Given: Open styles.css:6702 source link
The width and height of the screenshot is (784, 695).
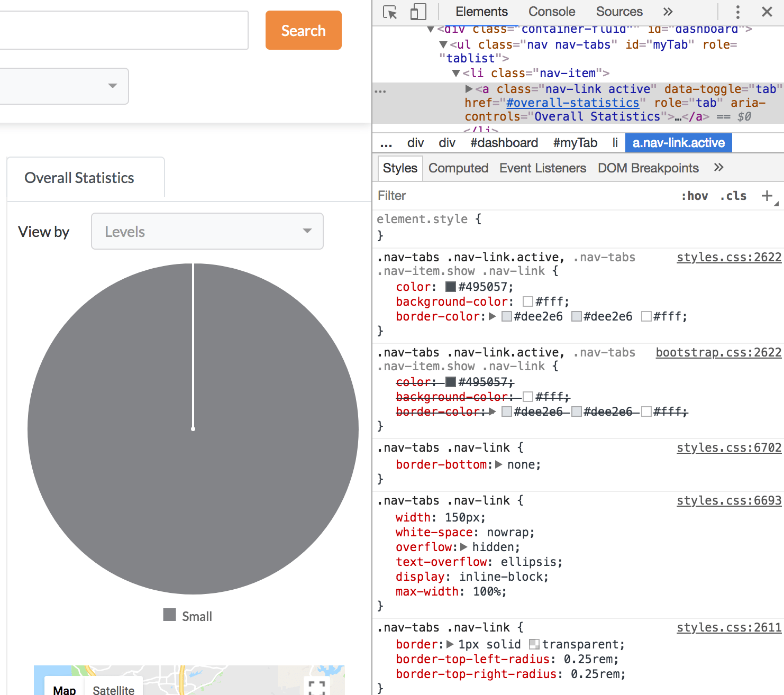Looking at the screenshot, I should [729, 448].
